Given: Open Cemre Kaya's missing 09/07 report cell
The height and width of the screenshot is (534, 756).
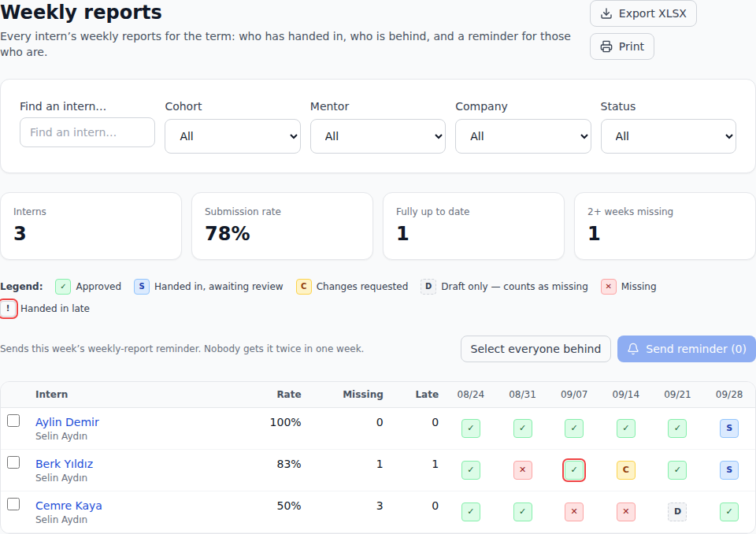Looking at the screenshot, I should tap(574, 511).
